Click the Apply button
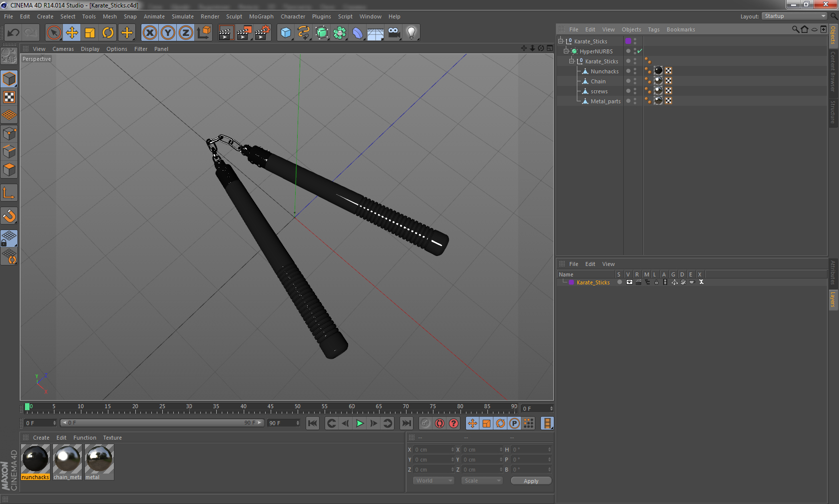The width and height of the screenshot is (839, 504). click(x=531, y=481)
